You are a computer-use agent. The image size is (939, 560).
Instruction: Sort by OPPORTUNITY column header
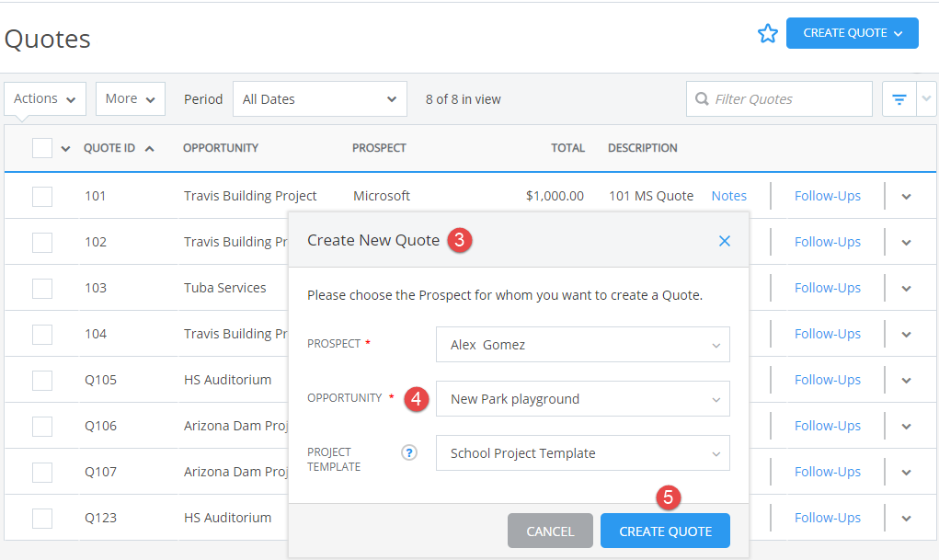[221, 148]
